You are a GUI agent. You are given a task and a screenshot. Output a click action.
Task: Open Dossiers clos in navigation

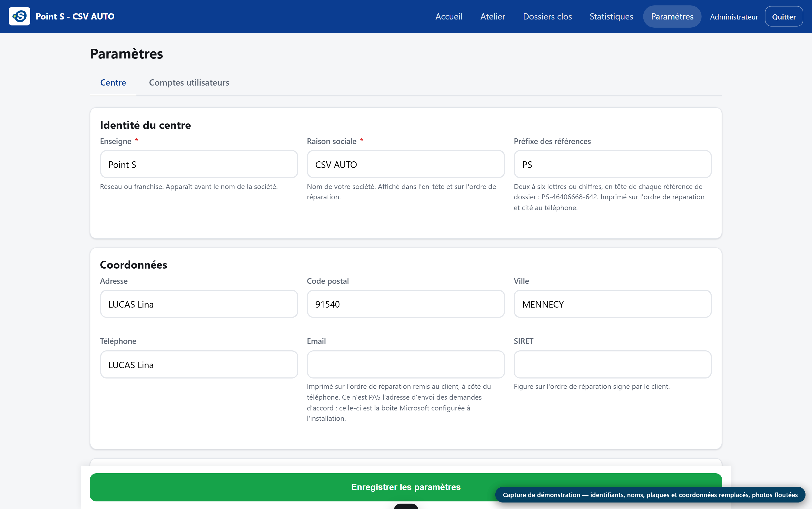pos(547,17)
